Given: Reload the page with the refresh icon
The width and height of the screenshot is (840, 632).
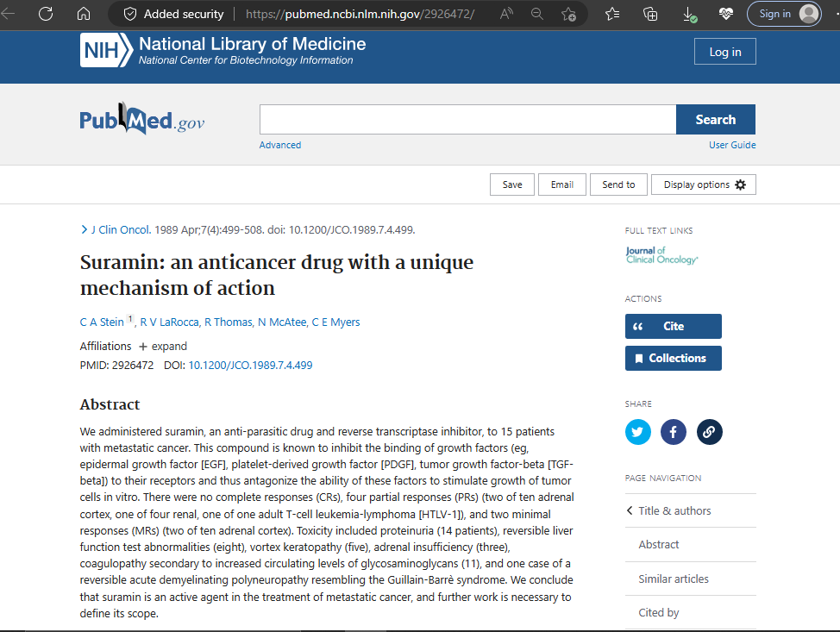Looking at the screenshot, I should tap(46, 14).
